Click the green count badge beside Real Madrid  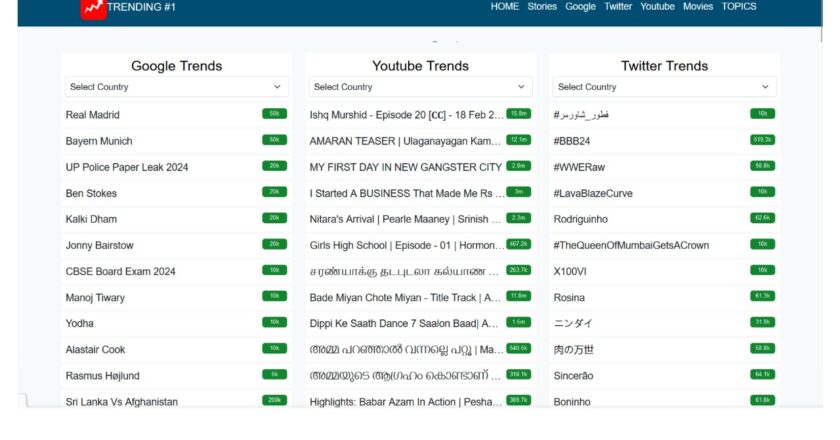[274, 114]
